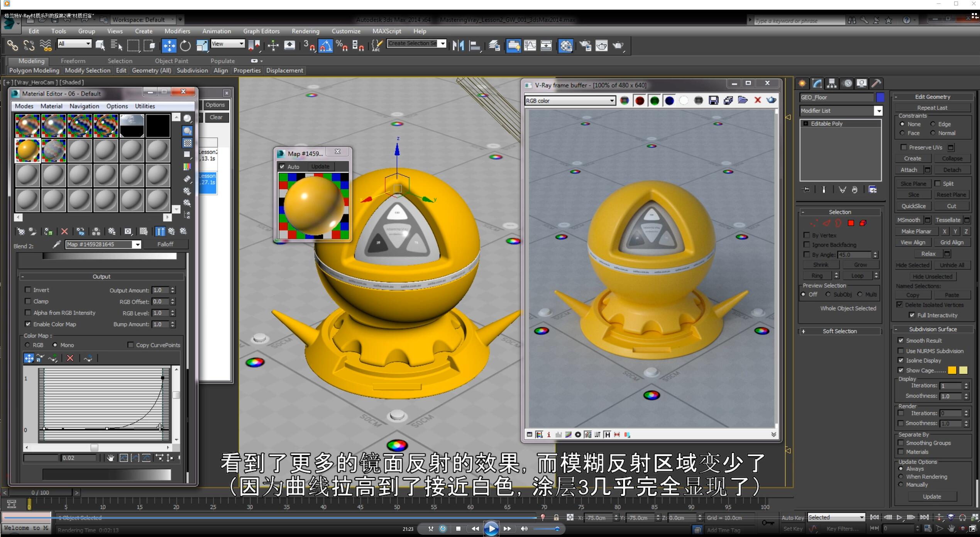Open Material Editor Navigation menu

[84, 106]
